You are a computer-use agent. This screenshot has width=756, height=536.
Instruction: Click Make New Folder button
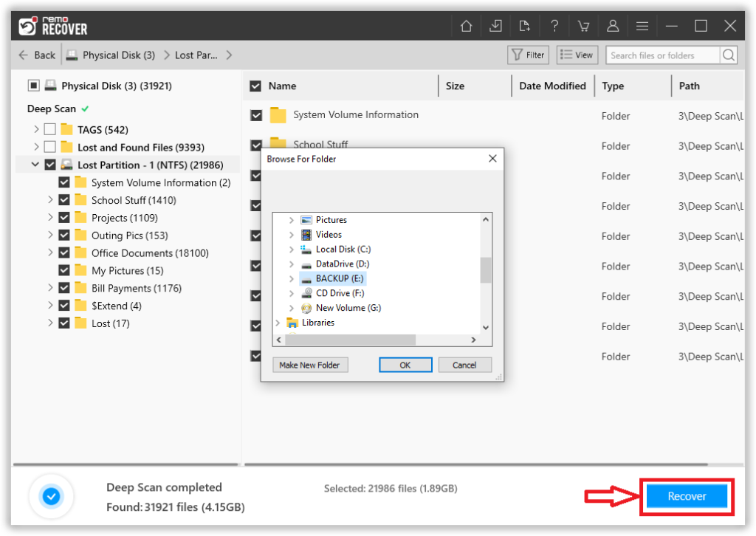coord(309,365)
